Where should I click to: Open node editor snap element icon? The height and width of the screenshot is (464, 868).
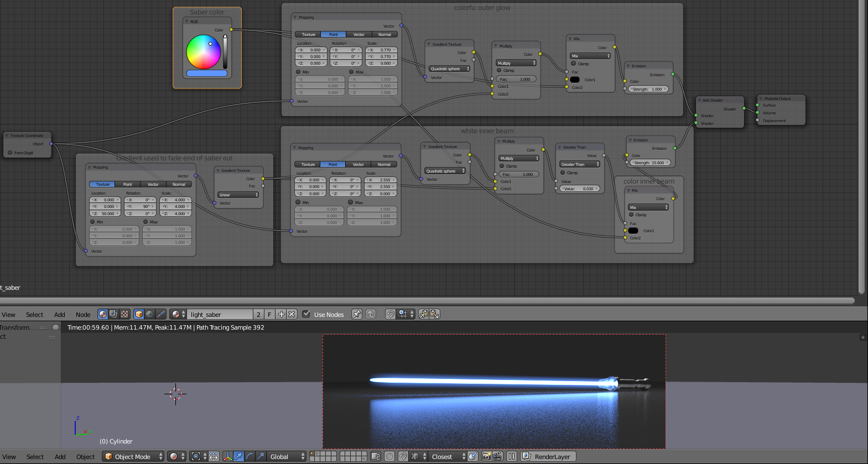click(406, 314)
